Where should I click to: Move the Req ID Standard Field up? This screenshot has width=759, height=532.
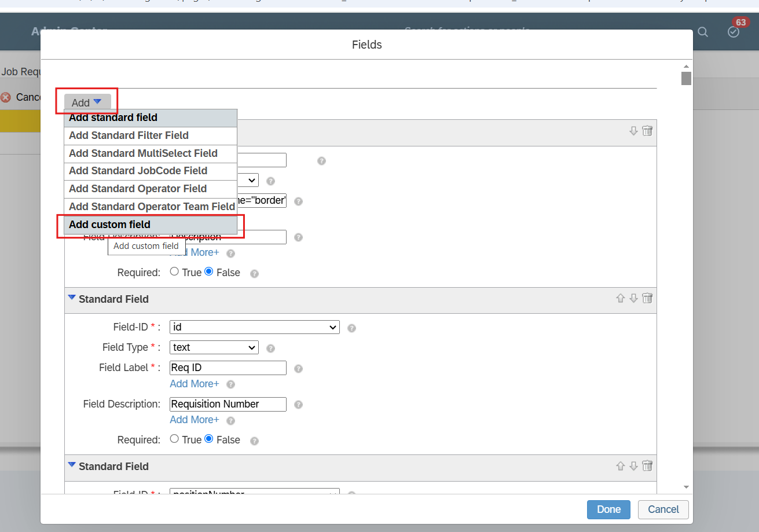pyautogui.click(x=620, y=298)
